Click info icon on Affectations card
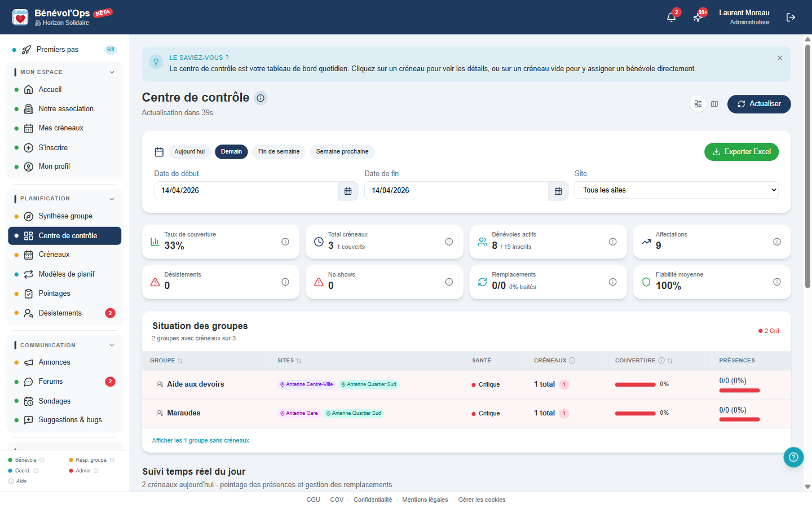The width and height of the screenshot is (812, 508). coord(777,242)
